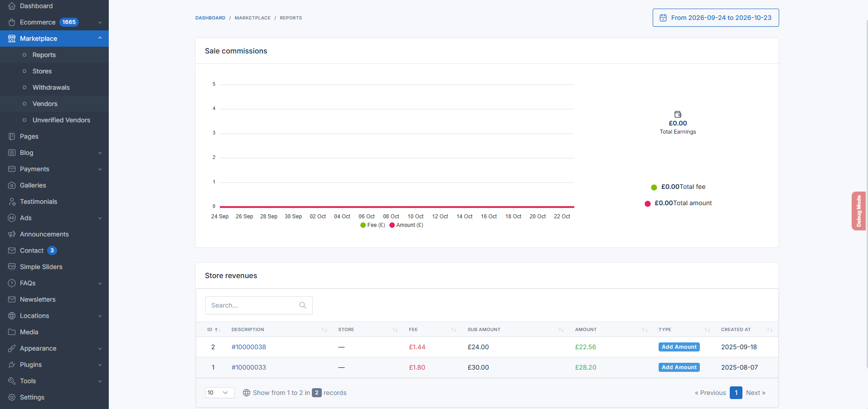Sort table by FEE column header
The width and height of the screenshot is (868, 409).
432,330
